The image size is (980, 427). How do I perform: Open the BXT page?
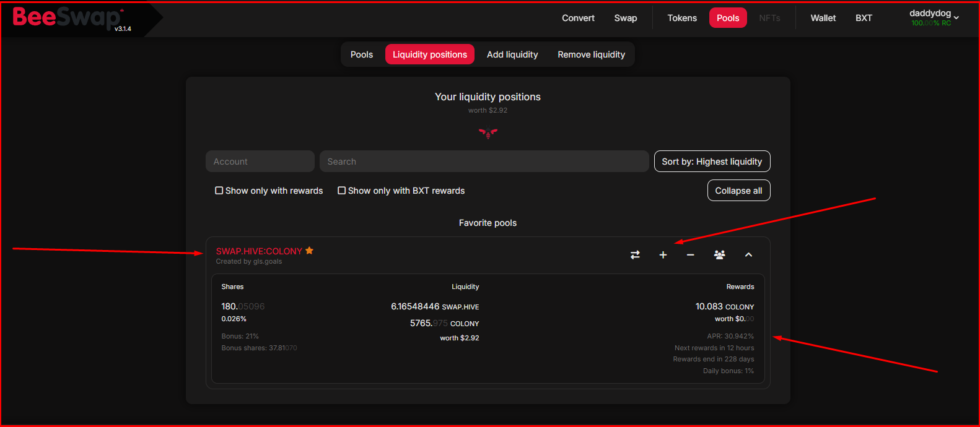[x=864, y=18]
